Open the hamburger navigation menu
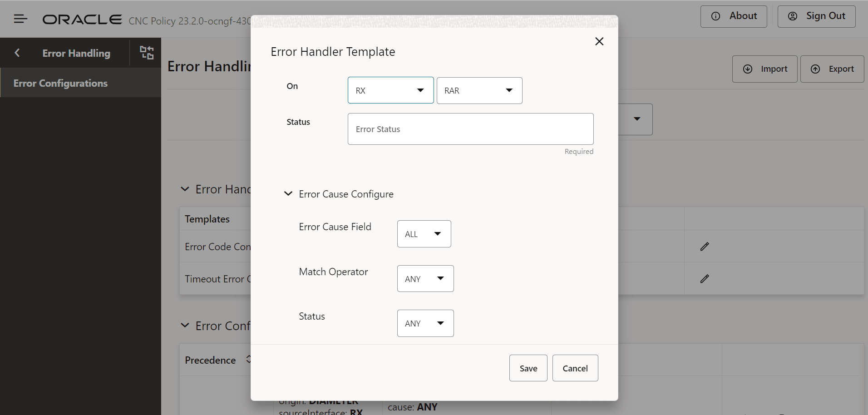 21,19
